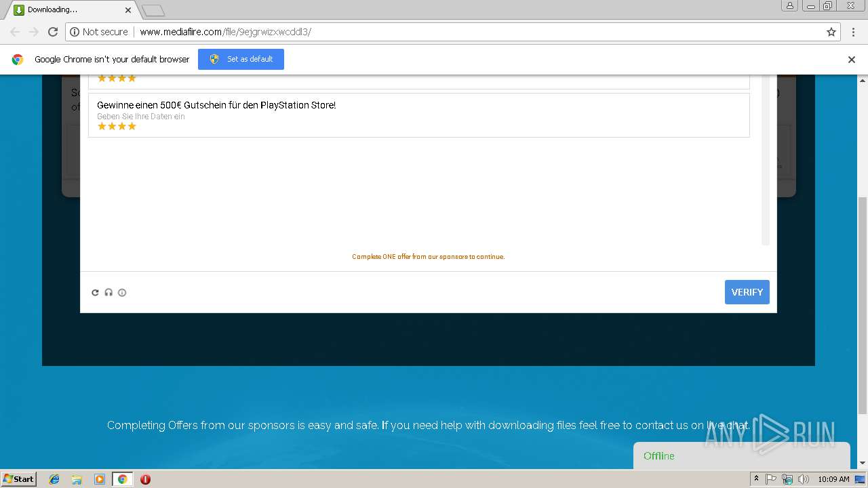Click the Geben Sie Ihre Daten ein subtitle

141,117
